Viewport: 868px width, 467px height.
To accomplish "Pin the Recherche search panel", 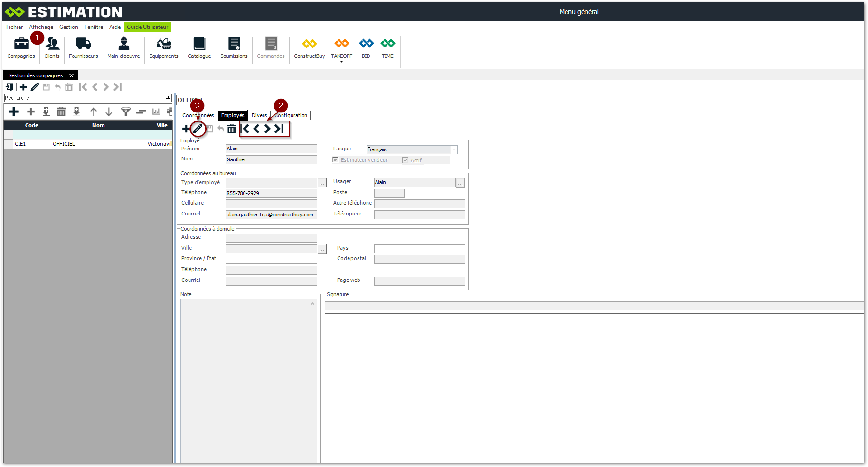I will [168, 98].
